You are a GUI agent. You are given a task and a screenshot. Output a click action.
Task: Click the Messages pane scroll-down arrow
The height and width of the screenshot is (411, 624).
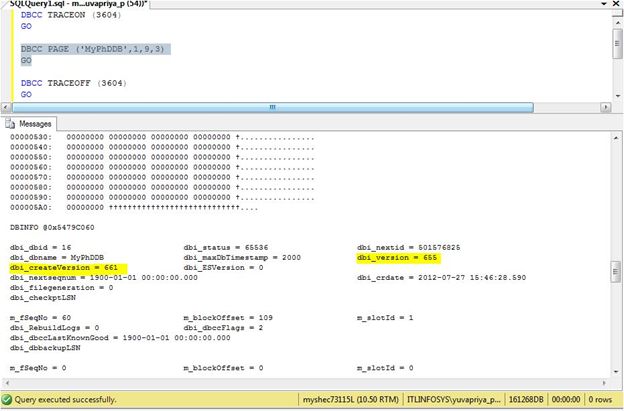[616, 372]
